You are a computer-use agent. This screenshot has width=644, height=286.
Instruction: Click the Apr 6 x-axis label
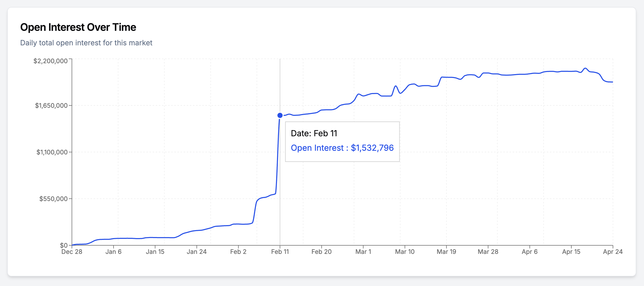pyautogui.click(x=529, y=252)
